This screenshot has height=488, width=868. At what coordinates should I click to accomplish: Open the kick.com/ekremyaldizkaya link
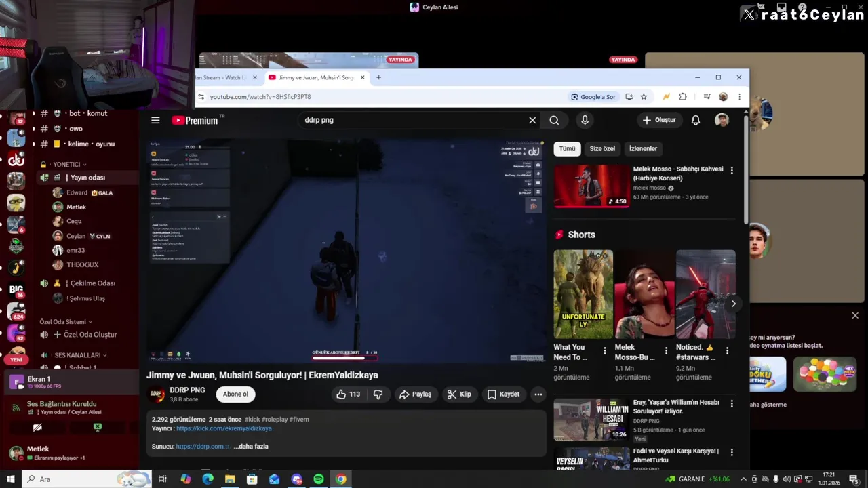(x=224, y=428)
